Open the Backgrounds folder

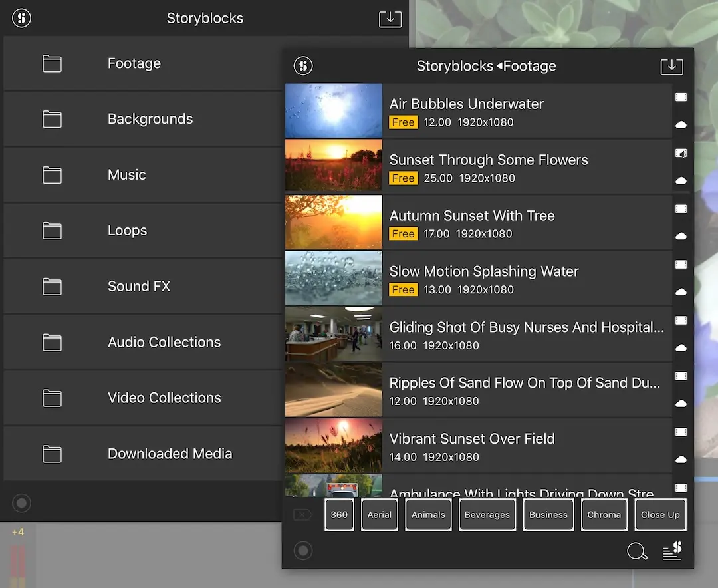point(143,119)
